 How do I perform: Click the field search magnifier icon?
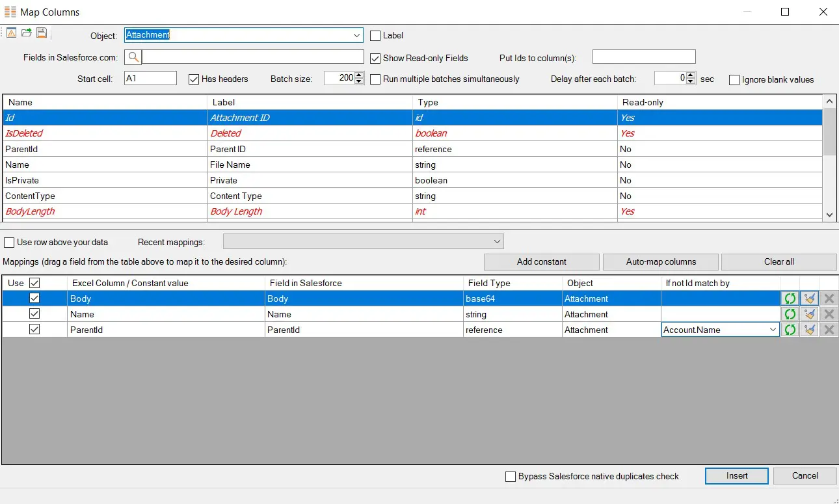[133, 57]
